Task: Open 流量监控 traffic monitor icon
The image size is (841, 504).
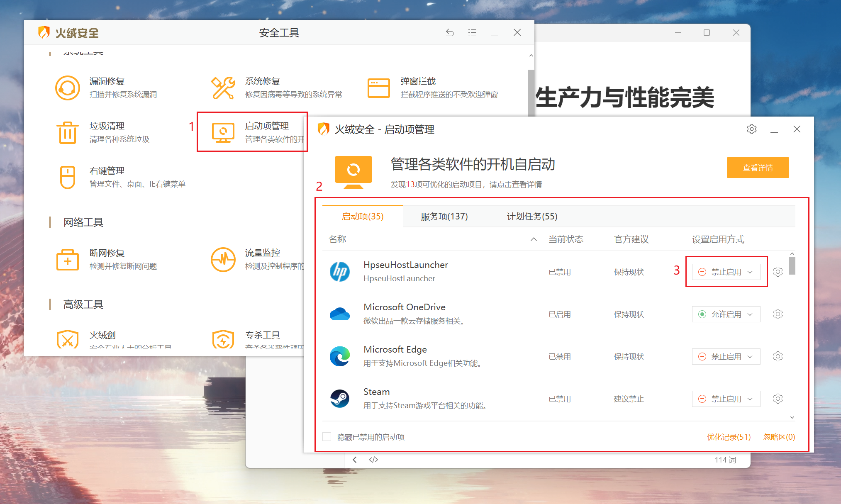Action: click(223, 260)
